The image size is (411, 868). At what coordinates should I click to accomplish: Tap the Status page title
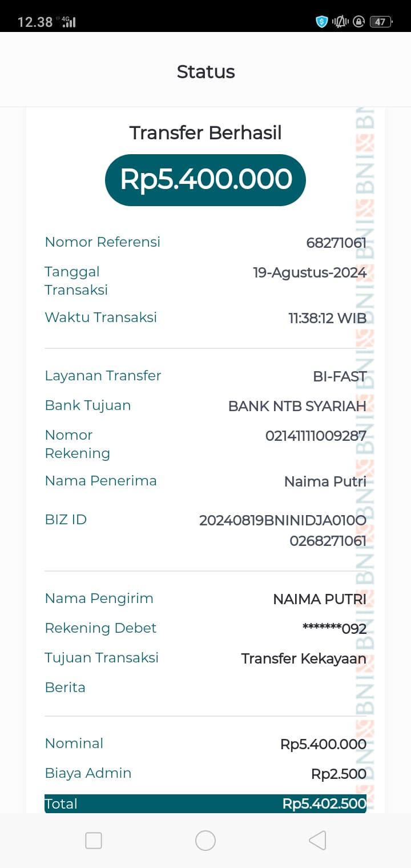click(x=205, y=72)
